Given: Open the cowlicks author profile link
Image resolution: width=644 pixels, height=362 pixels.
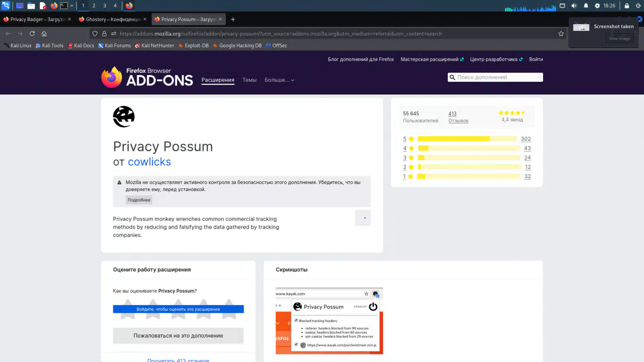Looking at the screenshot, I should [149, 162].
